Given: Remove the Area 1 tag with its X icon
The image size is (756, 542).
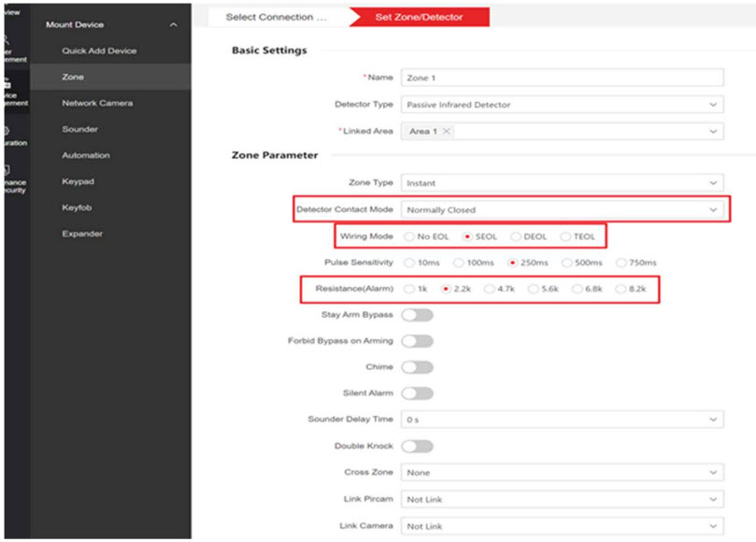Looking at the screenshot, I should (447, 132).
